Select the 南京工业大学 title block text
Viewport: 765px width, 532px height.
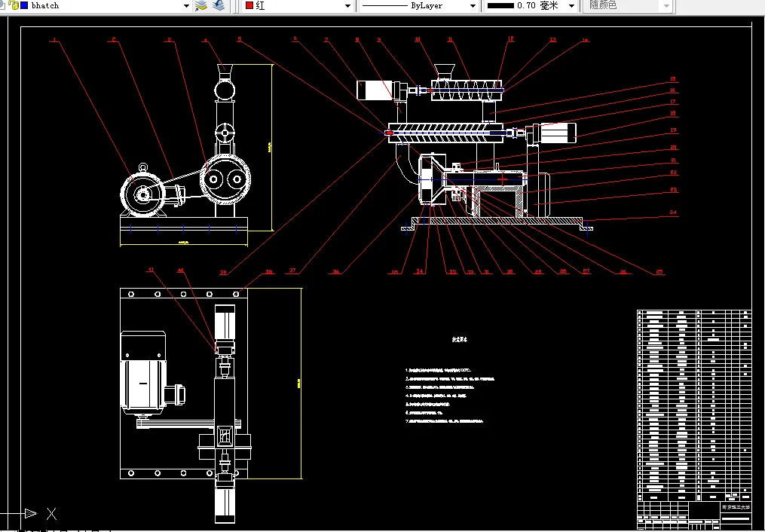pyautogui.click(x=736, y=508)
